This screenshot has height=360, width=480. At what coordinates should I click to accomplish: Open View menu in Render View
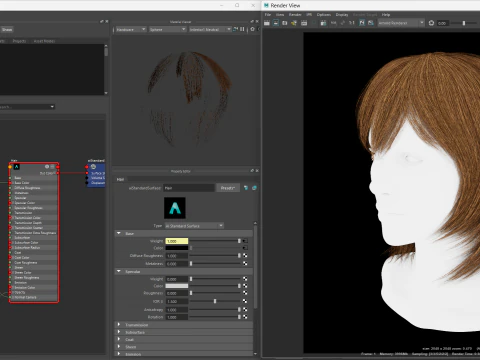click(280, 15)
